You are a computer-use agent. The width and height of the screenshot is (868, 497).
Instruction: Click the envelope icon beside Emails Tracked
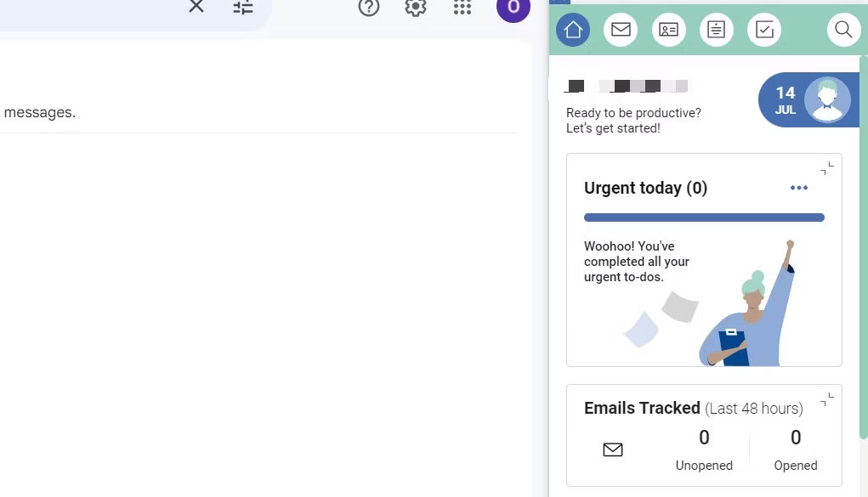[613, 449]
